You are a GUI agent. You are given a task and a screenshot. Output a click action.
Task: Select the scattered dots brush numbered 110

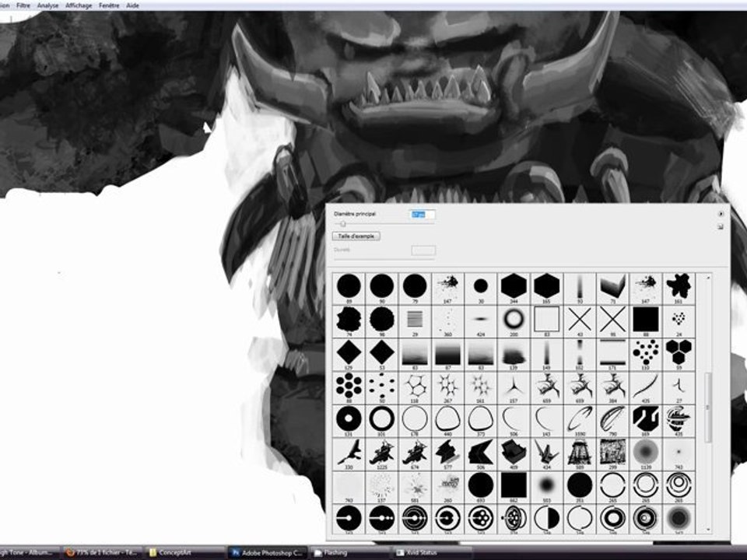[646, 355]
